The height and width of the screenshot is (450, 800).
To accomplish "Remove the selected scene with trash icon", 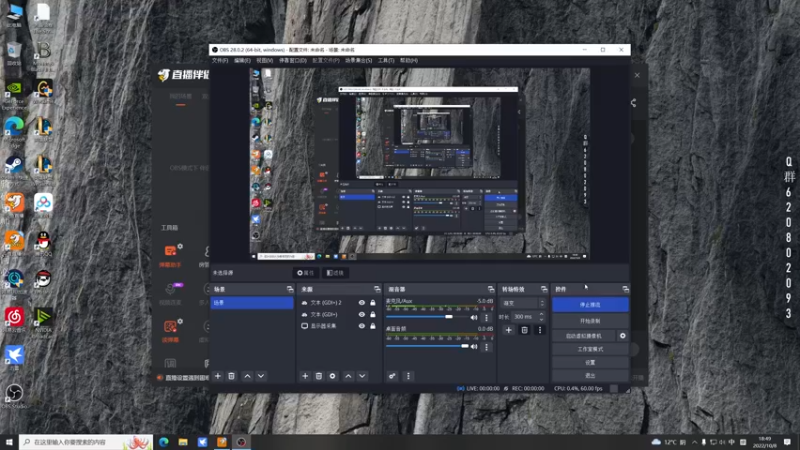I will click(232, 376).
